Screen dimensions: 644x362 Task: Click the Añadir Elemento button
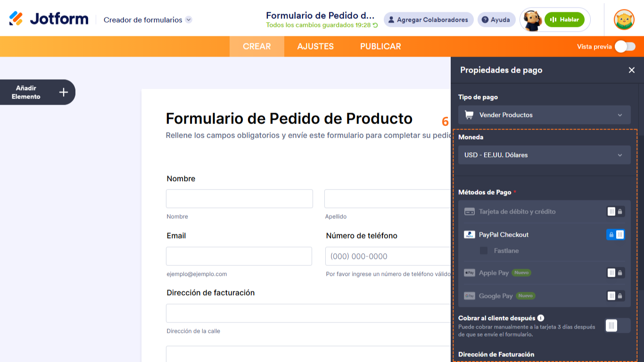click(37, 92)
